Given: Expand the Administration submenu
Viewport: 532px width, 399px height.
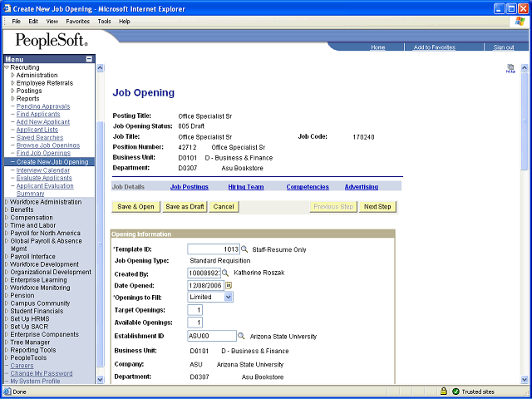Looking at the screenshot, I should (13, 75).
